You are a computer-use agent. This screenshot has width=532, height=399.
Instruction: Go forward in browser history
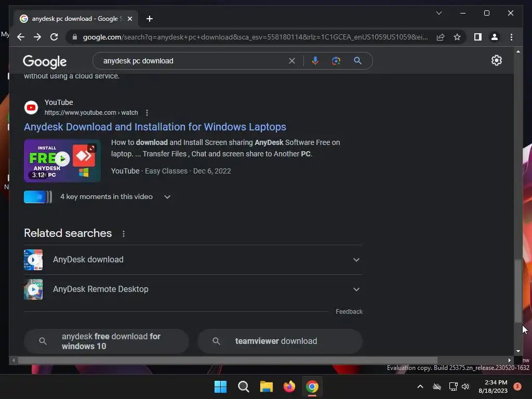pyautogui.click(x=37, y=37)
